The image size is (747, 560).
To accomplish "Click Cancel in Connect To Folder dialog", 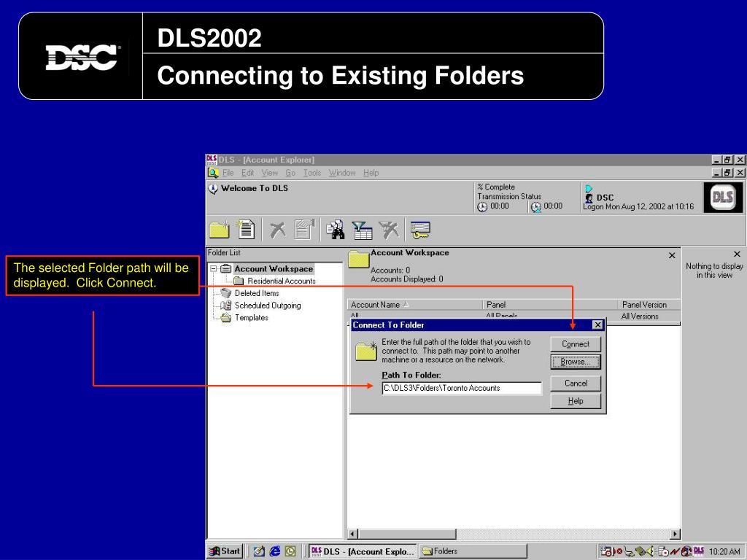I will point(576,384).
